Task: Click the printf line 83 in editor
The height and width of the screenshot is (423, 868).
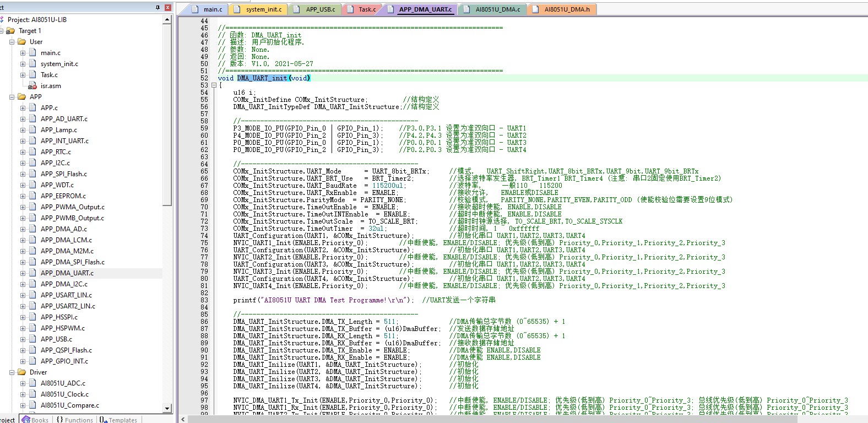Action: (x=364, y=300)
